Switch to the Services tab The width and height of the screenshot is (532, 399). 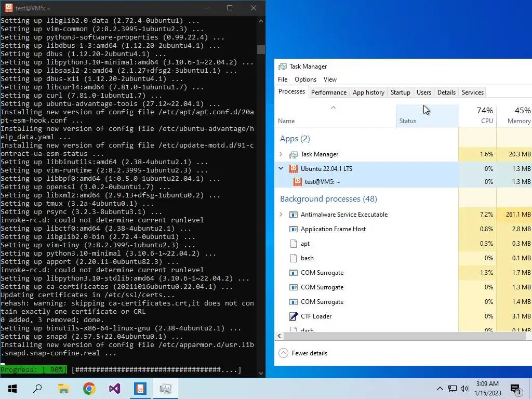(x=473, y=92)
